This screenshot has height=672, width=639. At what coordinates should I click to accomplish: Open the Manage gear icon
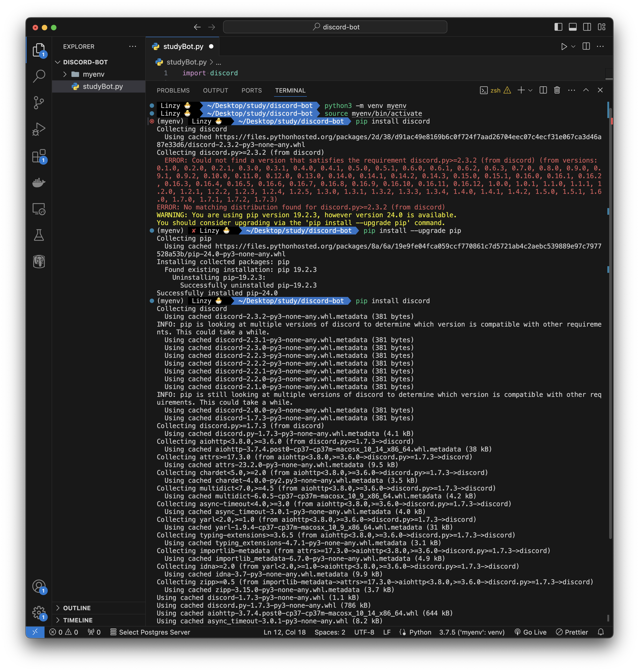(x=39, y=613)
